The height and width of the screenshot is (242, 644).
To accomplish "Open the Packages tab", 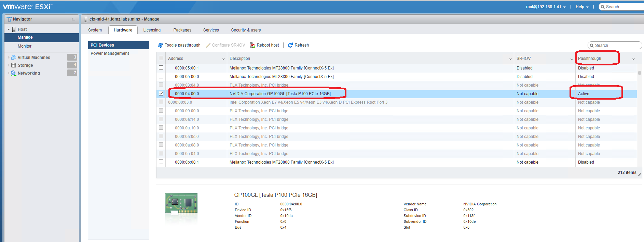I will pyautogui.click(x=182, y=30).
